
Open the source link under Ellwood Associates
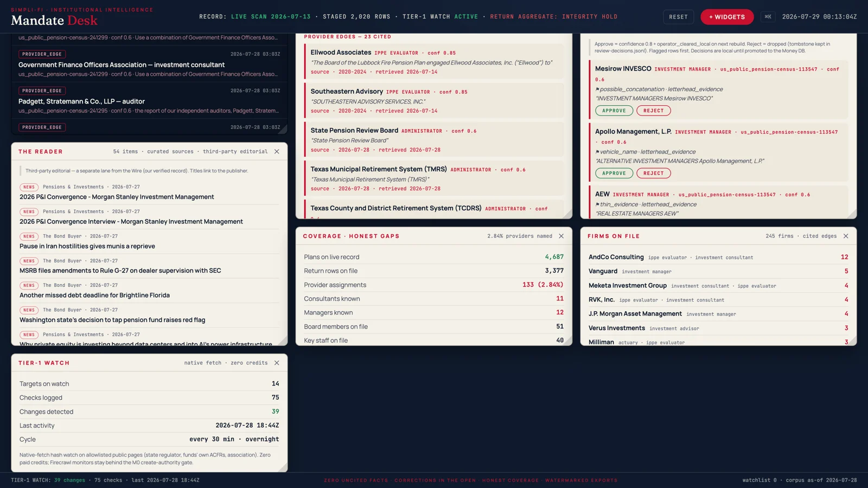tap(320, 72)
